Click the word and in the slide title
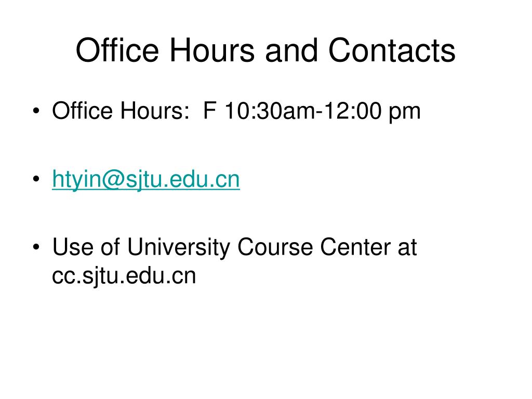This screenshot has height=399, width=532. (291, 50)
